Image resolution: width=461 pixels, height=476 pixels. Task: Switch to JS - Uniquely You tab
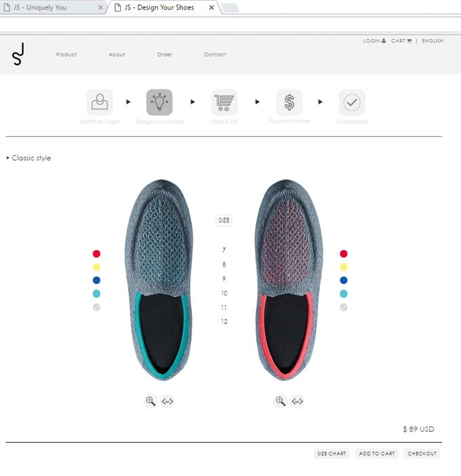point(39,7)
